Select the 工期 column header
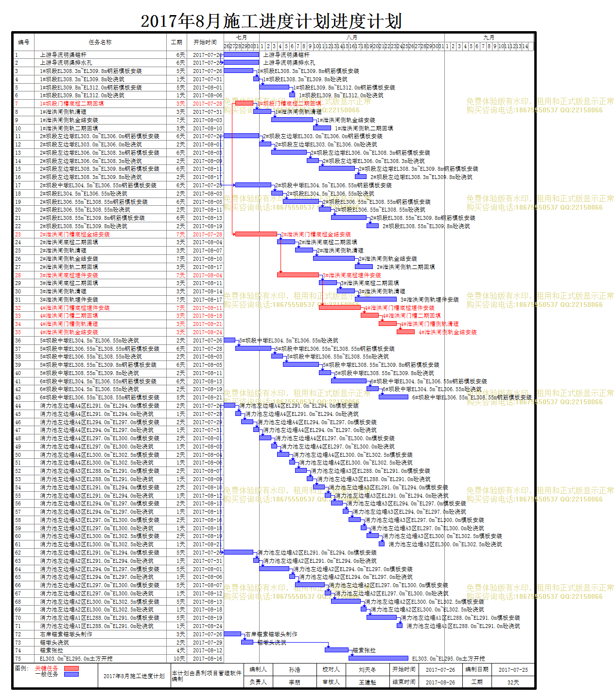Screen dimensions: 614x700 pos(176,42)
